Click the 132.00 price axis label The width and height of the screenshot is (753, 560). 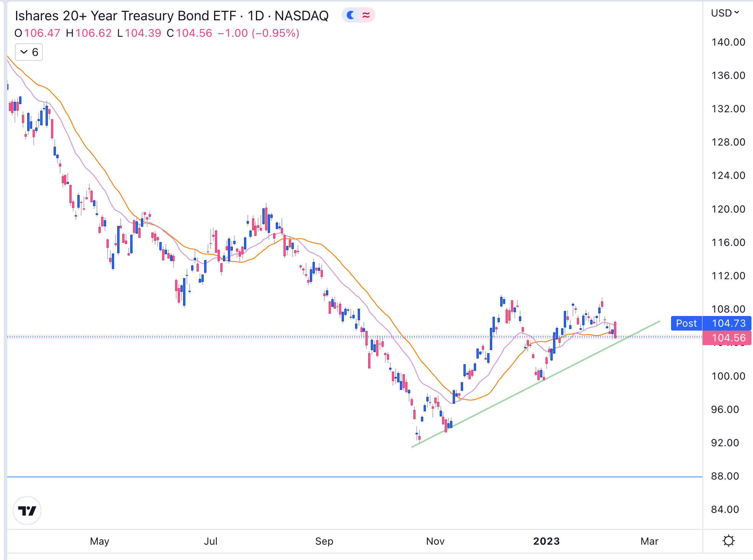click(728, 109)
